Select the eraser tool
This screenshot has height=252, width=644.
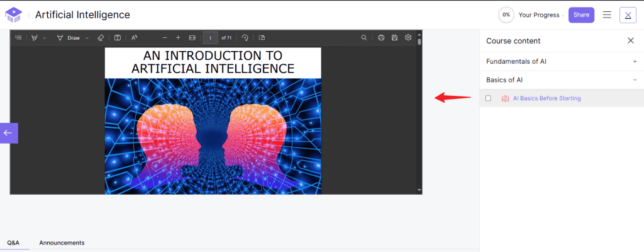click(x=101, y=37)
